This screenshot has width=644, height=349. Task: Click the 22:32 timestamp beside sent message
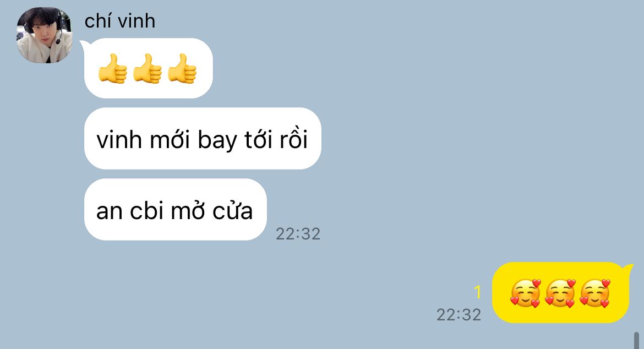[459, 315]
